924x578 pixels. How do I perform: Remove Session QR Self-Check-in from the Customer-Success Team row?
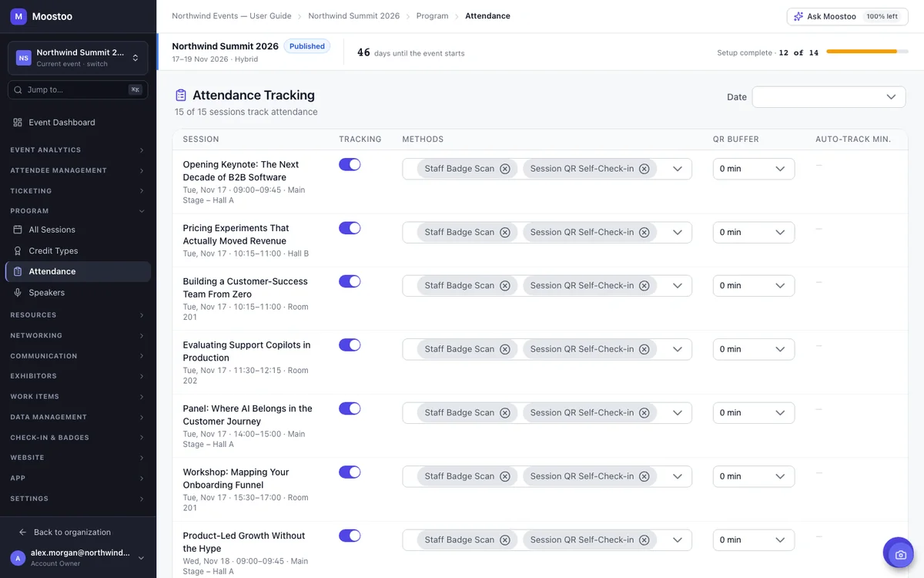pos(644,286)
